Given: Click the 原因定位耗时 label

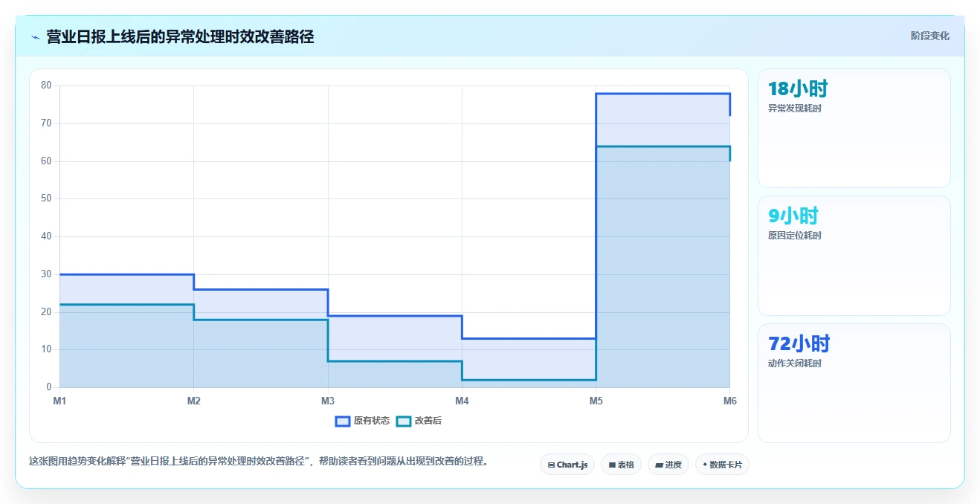Looking at the screenshot, I should click(795, 236).
